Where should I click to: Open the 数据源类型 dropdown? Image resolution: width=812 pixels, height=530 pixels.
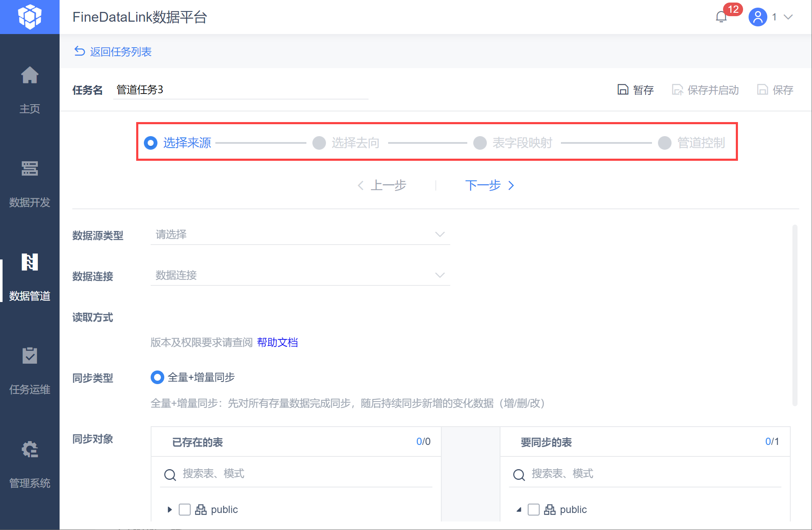pyautogui.click(x=300, y=234)
